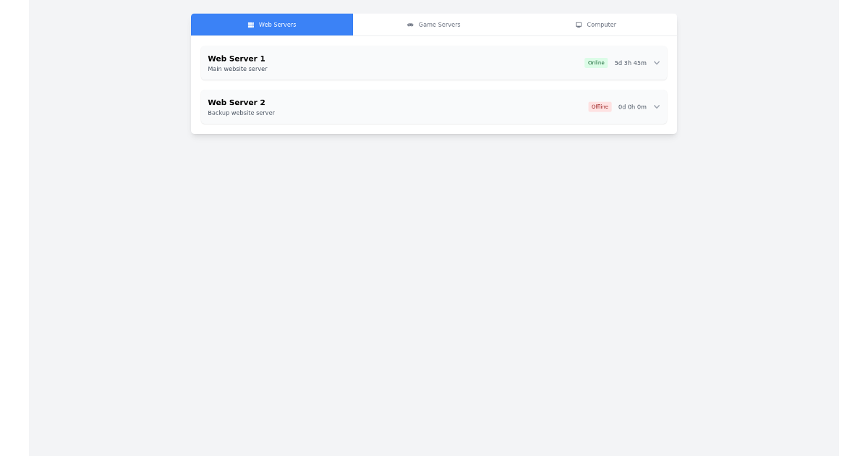Click the monitor icon on Computer tab

click(x=578, y=24)
